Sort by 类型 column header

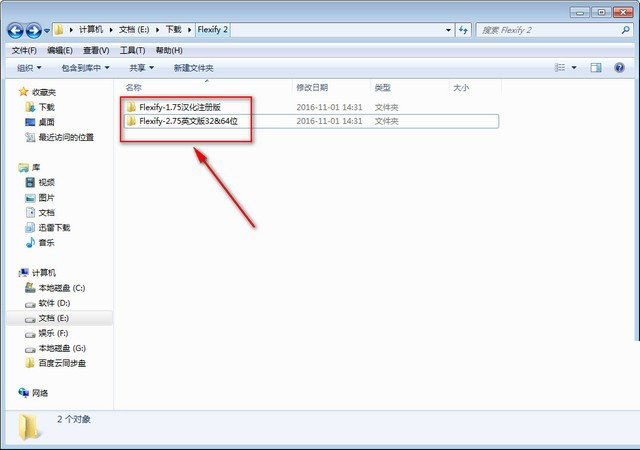pos(383,87)
